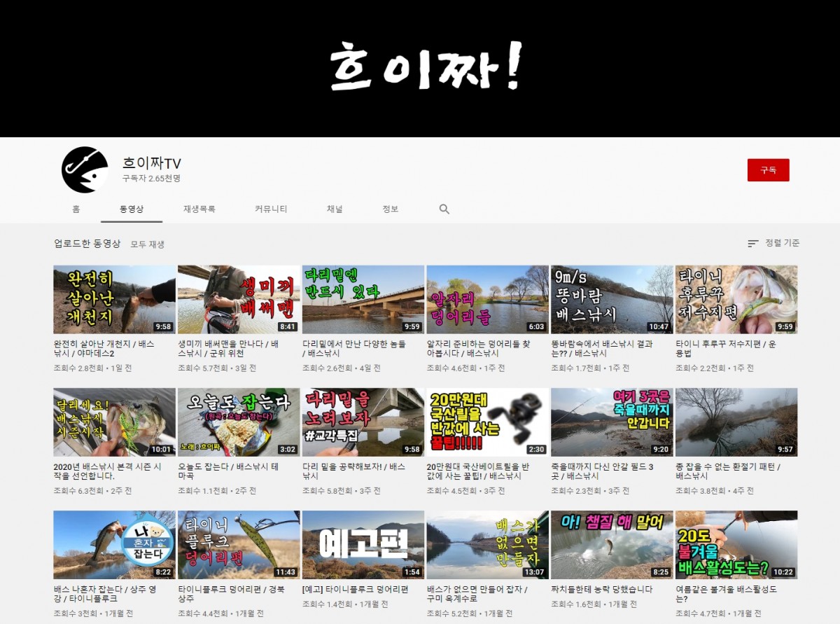Click the channel search magnifier icon

(x=444, y=209)
